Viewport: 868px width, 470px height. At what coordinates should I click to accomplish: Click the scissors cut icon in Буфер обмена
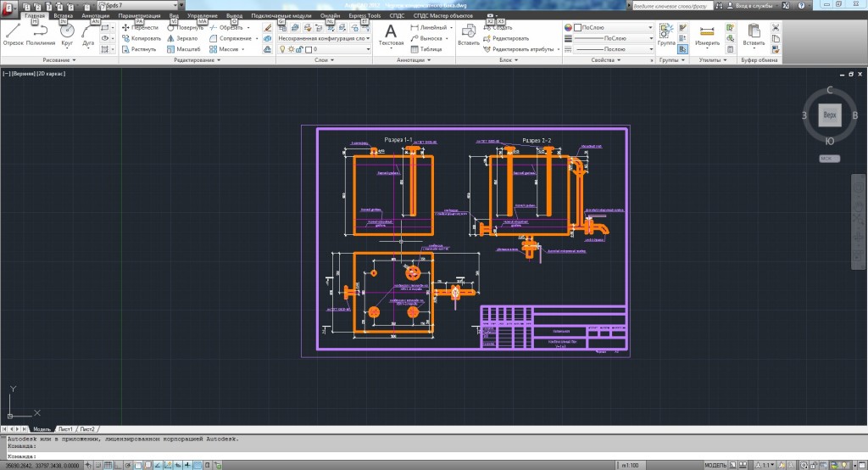[776, 27]
